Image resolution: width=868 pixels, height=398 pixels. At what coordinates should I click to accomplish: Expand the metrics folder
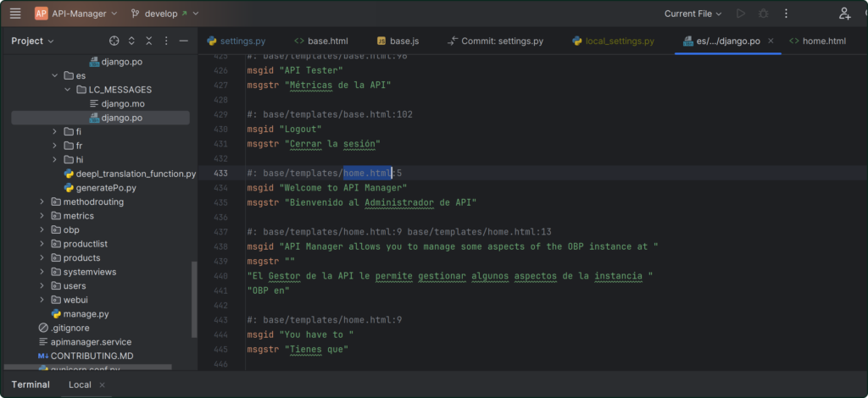click(42, 216)
